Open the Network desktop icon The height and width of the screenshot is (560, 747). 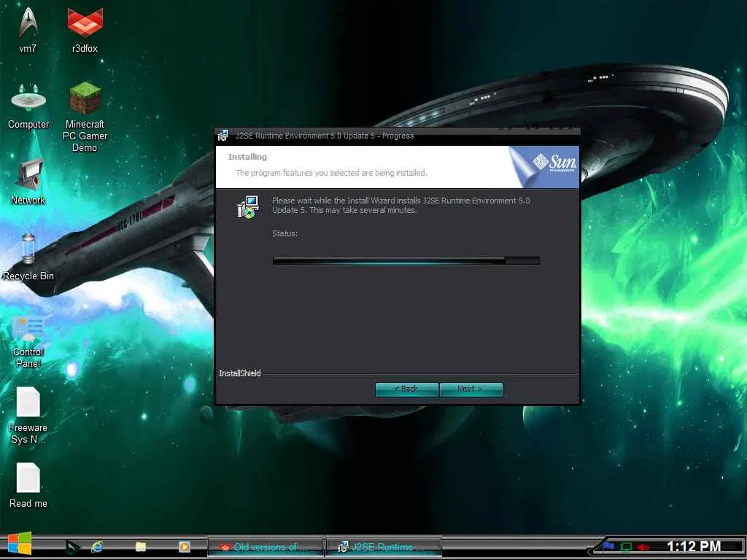(x=28, y=182)
